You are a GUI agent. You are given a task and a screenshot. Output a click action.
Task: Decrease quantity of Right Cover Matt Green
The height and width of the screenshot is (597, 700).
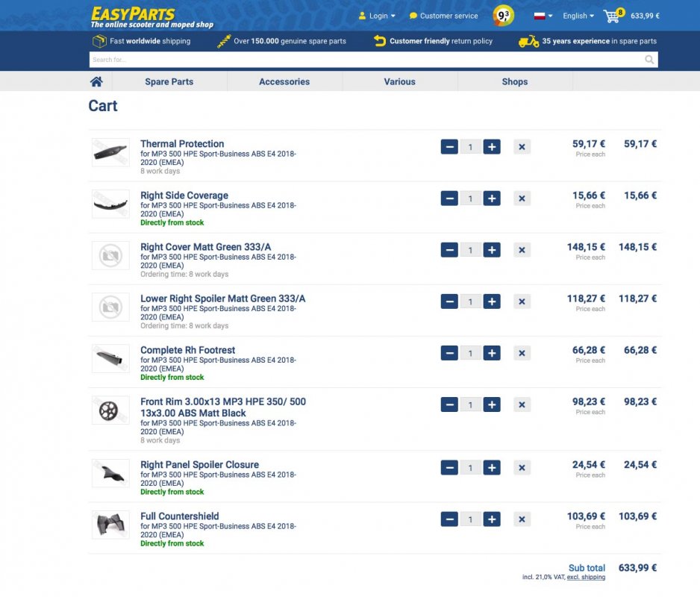[449, 250]
